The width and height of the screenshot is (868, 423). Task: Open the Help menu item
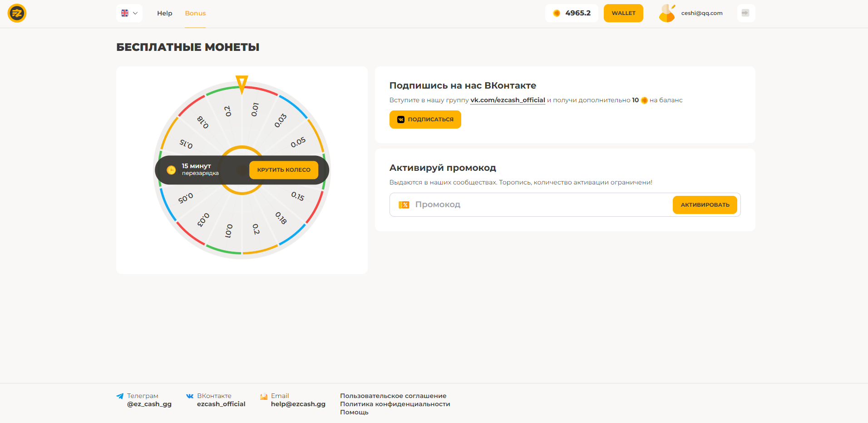[164, 13]
